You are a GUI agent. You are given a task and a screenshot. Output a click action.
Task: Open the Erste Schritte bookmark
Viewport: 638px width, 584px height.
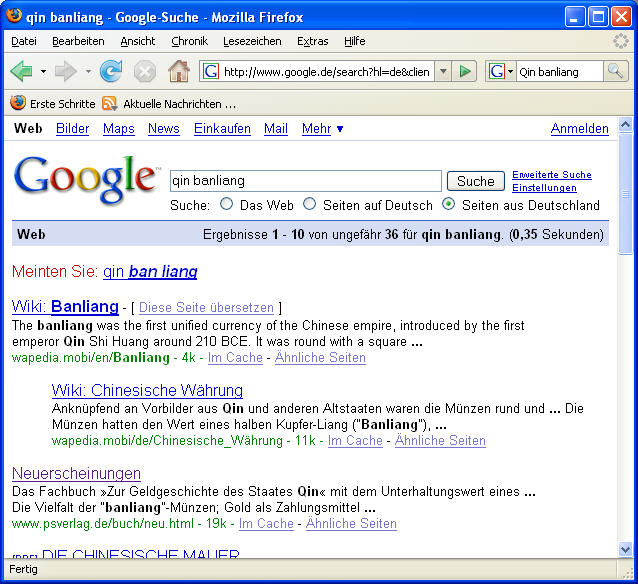[53, 104]
